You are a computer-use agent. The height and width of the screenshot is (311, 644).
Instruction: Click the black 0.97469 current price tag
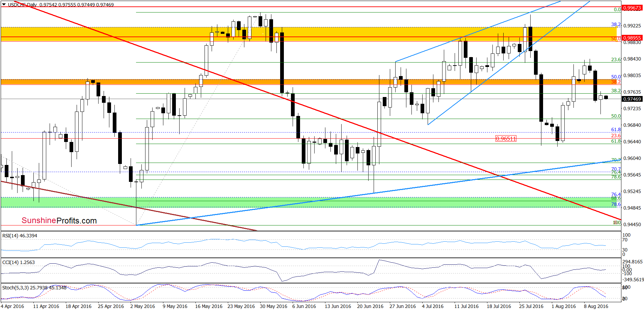(x=632, y=99)
